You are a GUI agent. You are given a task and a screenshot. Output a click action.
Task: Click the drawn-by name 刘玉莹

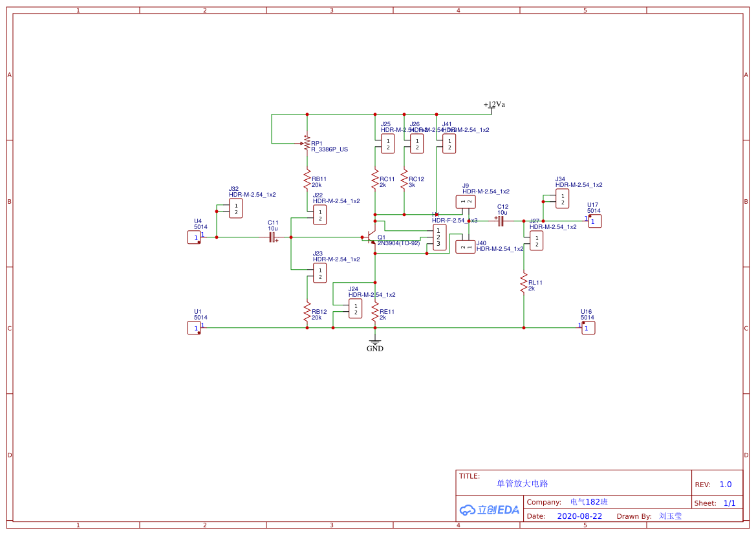(670, 516)
